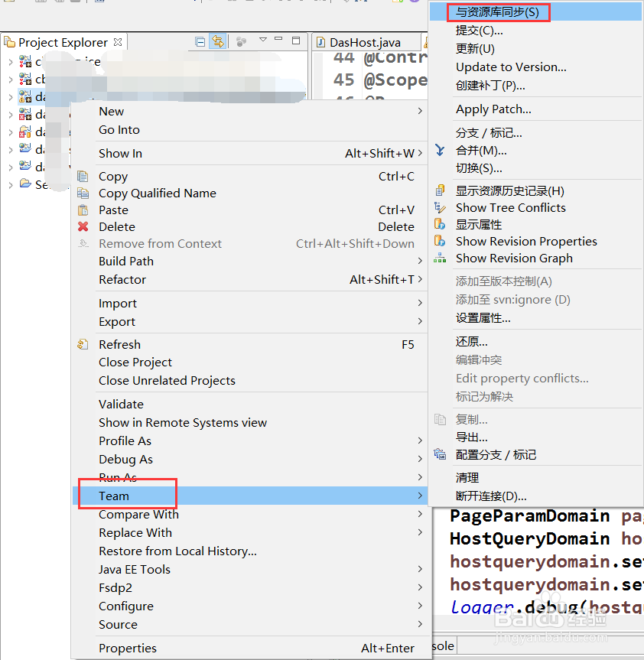The image size is (644, 660).
Task: Click the Refresh icon in context menu
Action: 83,344
